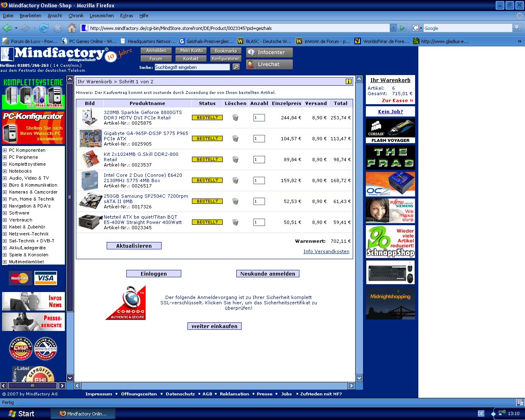Open the Kein Job? link
This screenshot has width=525, height=420.
point(390,112)
